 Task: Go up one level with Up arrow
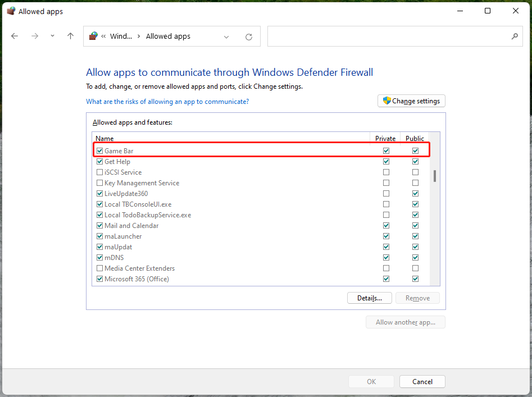coord(70,36)
